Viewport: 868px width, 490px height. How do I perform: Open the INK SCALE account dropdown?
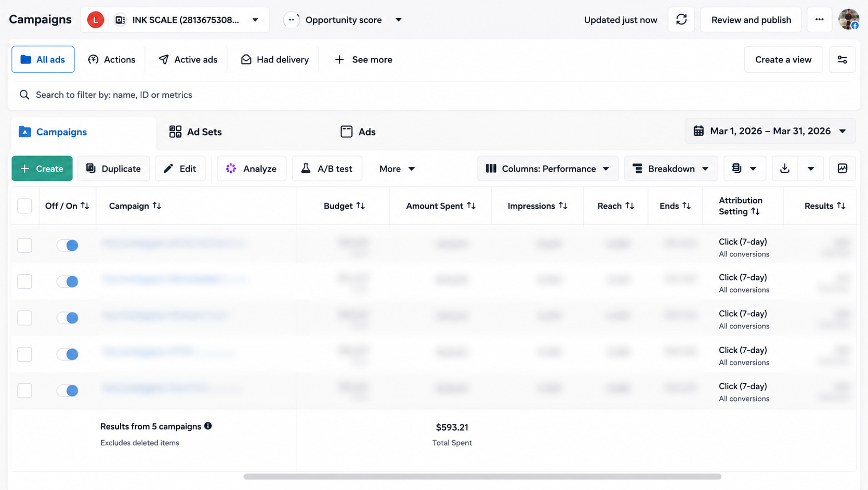coord(175,20)
